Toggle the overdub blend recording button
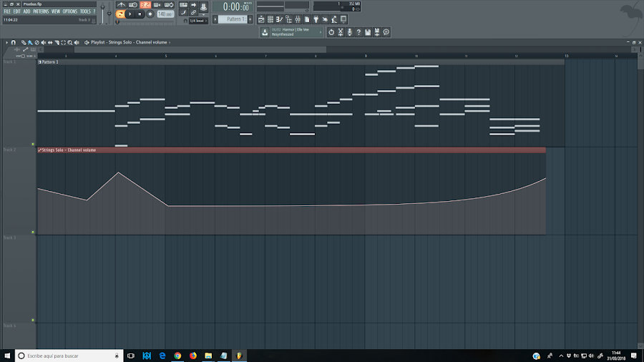 click(157, 5)
